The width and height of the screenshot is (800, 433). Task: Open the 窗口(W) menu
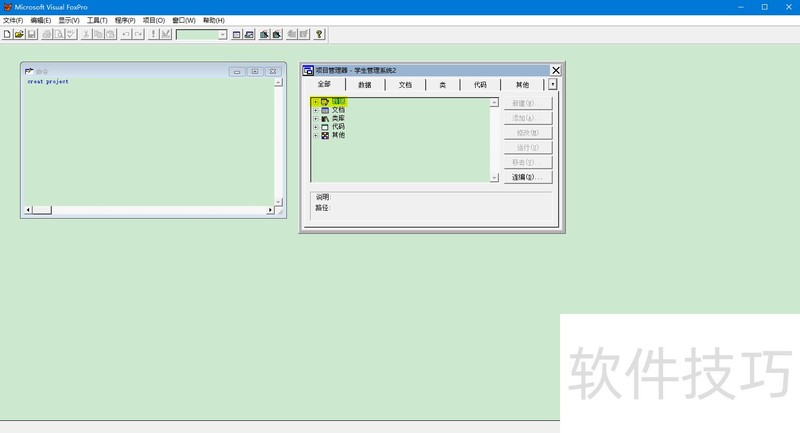[184, 20]
